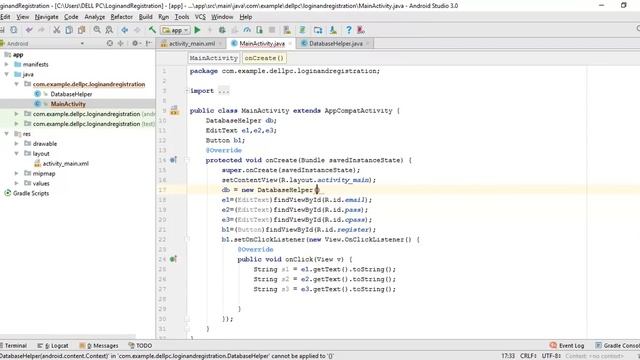
Task: Click the Sync/refresh toolbar icon
Action: pyautogui.click(x=14, y=30)
